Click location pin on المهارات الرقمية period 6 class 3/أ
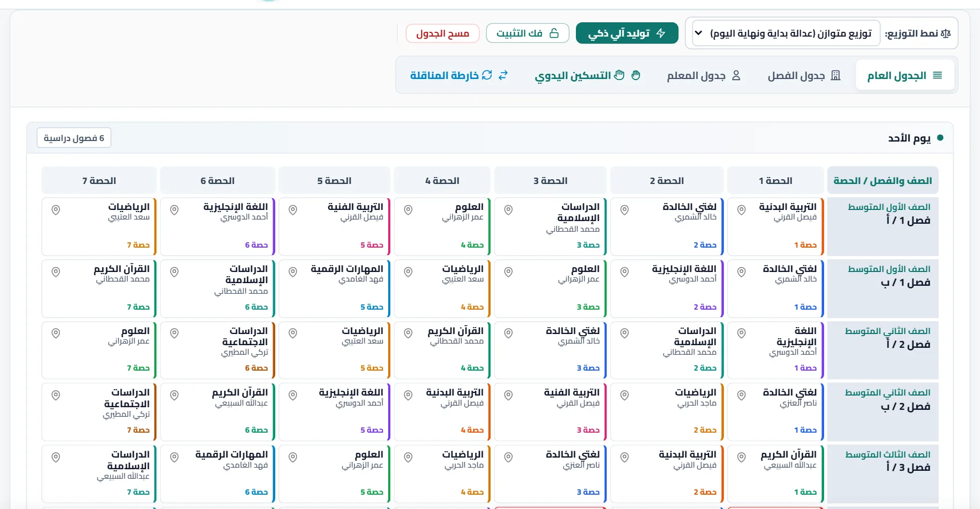The image size is (980, 509). point(174,457)
